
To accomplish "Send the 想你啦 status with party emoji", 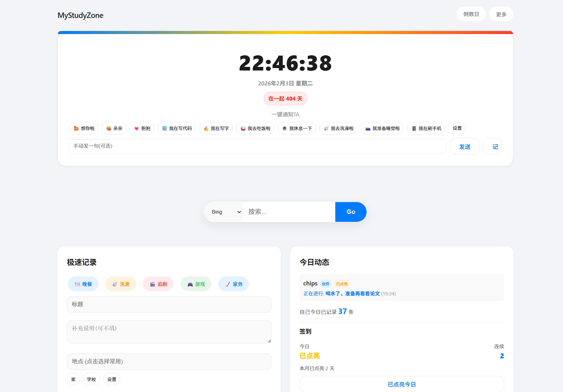I will pos(84,128).
